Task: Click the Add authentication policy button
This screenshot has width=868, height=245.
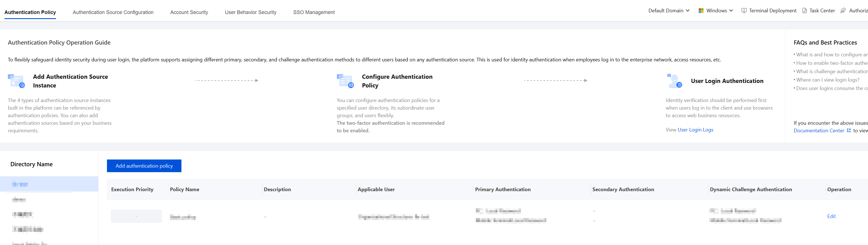Action: click(x=144, y=166)
